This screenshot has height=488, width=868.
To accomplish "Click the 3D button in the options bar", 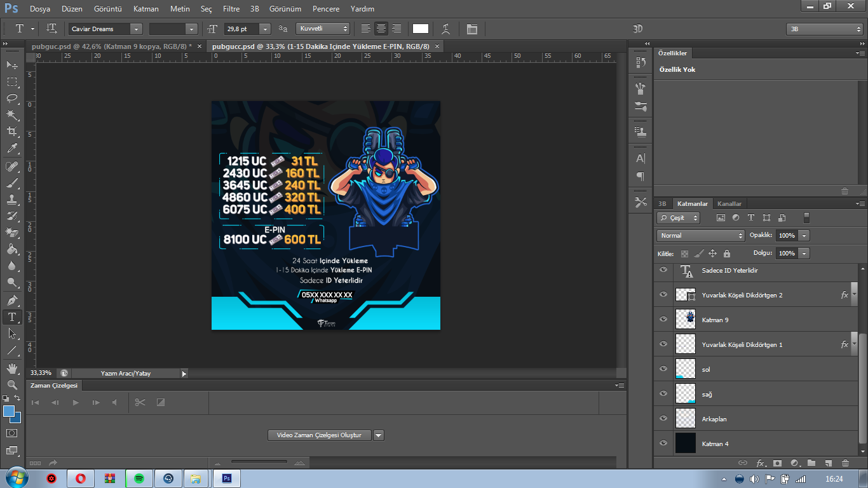I will [x=638, y=29].
